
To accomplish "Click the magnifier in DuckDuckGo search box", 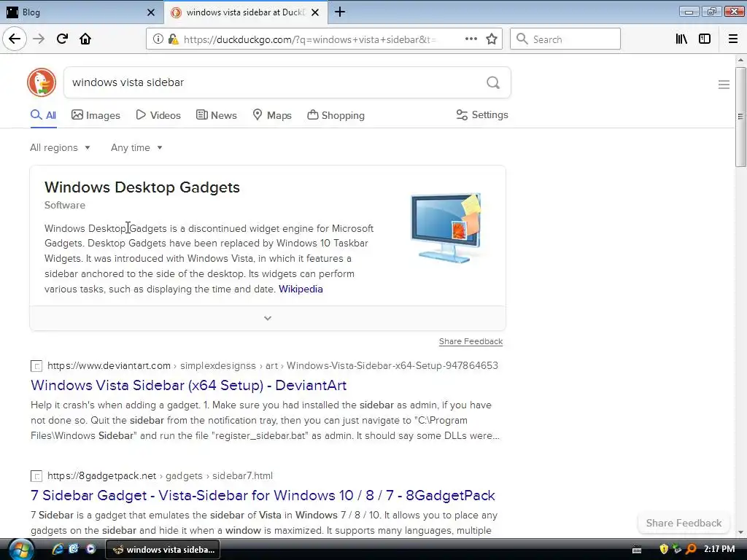I will [493, 83].
